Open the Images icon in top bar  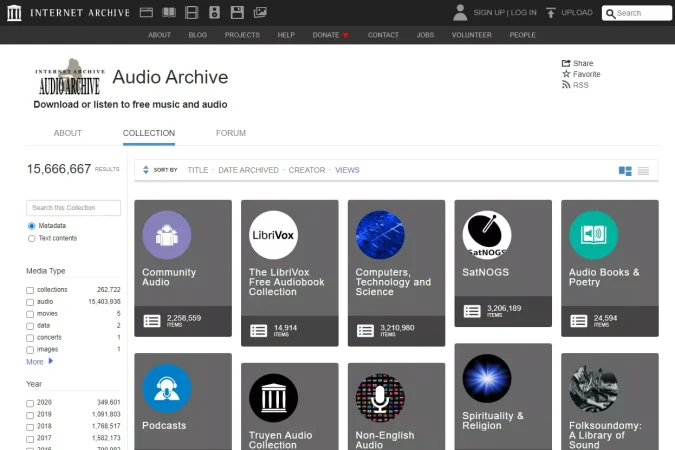click(260, 12)
